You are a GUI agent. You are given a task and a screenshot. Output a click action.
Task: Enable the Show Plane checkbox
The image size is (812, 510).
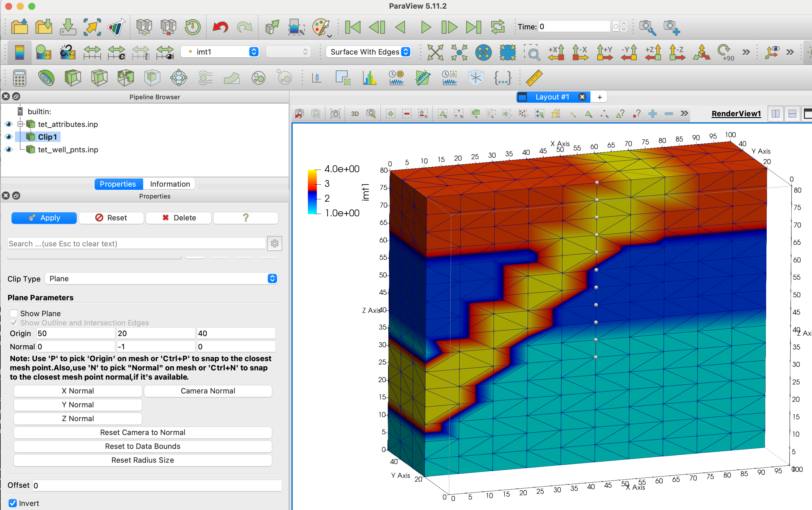point(14,313)
